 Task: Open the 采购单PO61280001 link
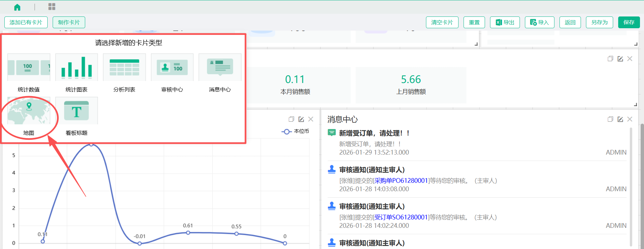point(401,181)
